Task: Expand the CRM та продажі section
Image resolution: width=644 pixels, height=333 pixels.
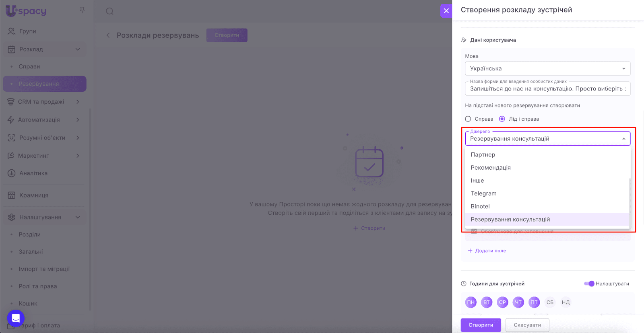Action: pos(78,102)
